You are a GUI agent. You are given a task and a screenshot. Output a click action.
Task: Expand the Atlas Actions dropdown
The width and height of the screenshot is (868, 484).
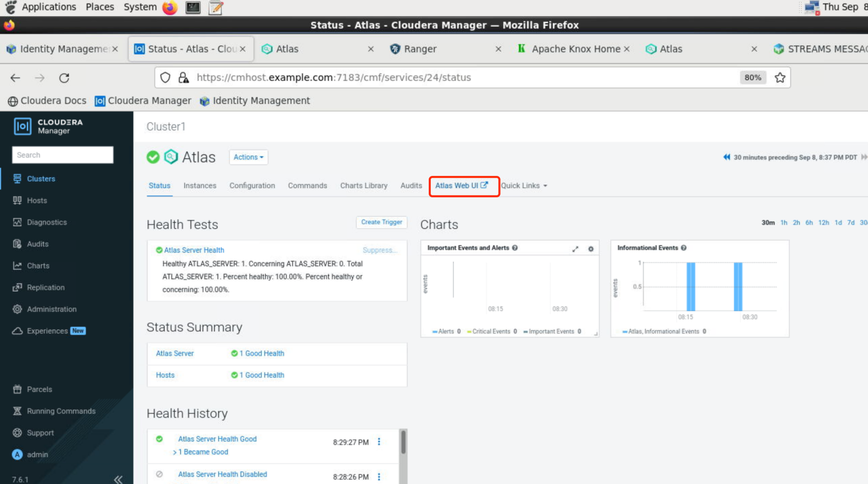point(249,157)
